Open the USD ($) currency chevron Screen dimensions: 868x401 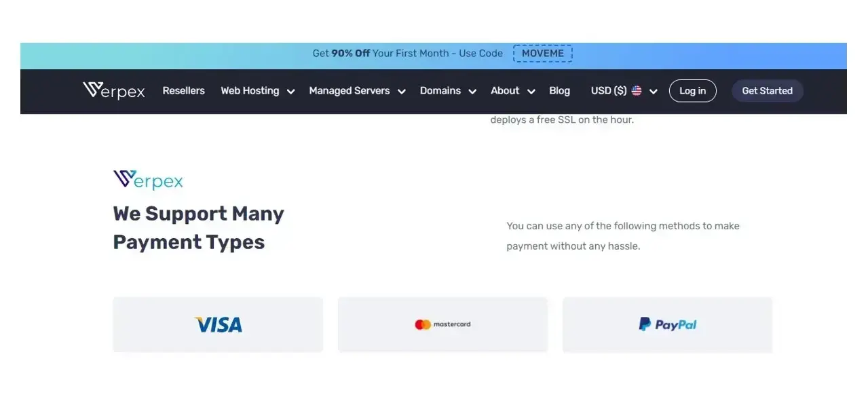tap(653, 91)
